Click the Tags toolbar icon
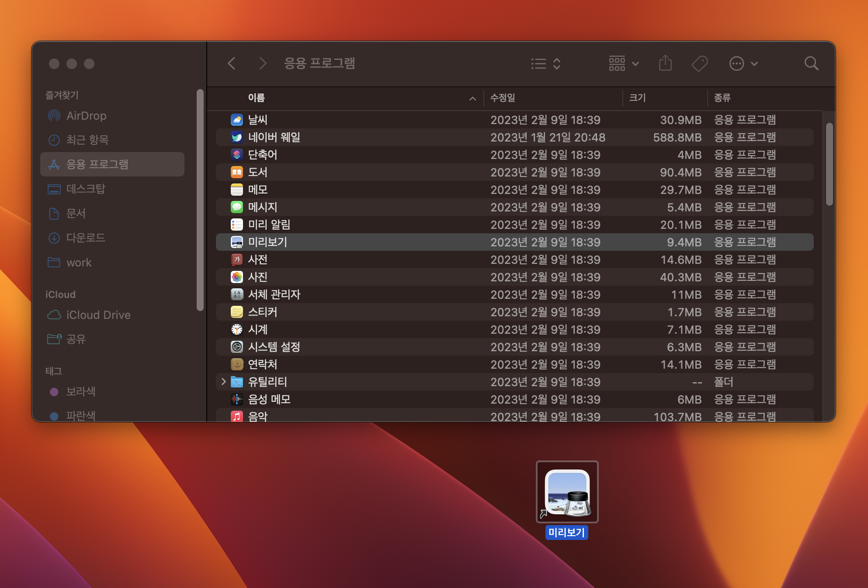868x588 pixels. 699,63
